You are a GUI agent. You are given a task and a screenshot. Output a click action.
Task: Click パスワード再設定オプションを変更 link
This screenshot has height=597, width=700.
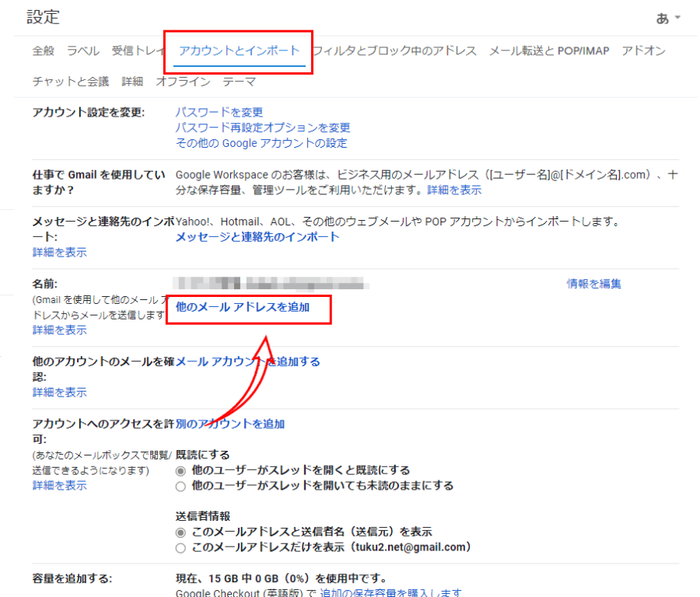263,127
